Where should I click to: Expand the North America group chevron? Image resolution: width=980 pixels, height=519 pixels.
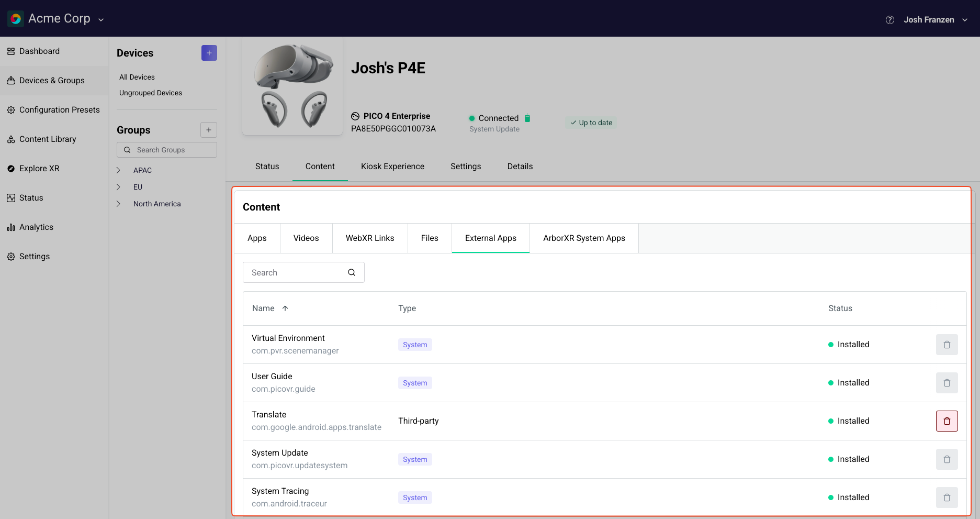[x=119, y=204]
